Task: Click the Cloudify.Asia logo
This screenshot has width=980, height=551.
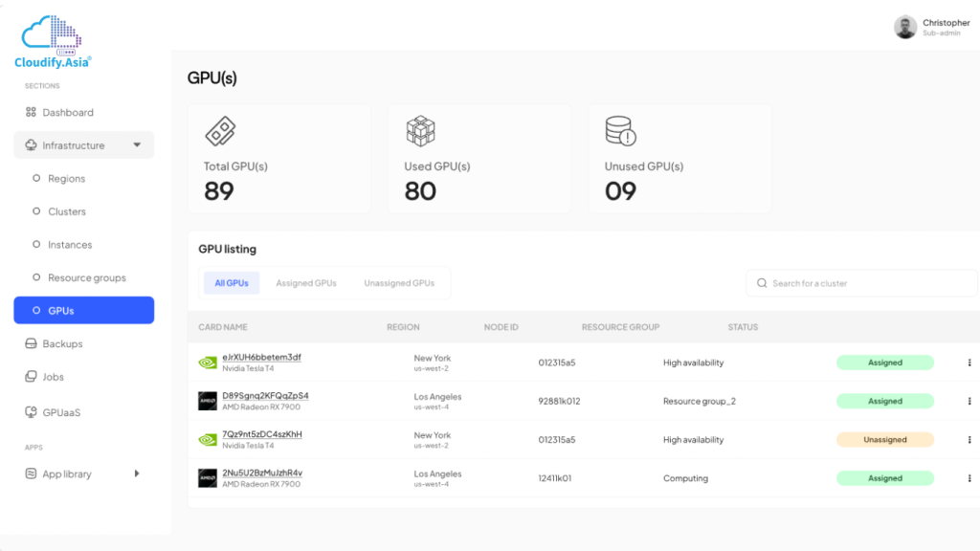Action: [51, 36]
